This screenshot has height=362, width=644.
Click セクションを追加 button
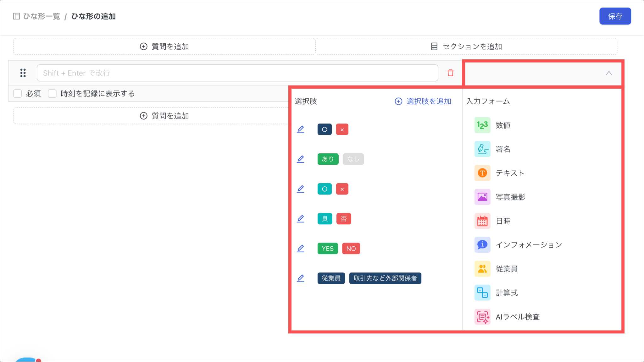coord(466,47)
